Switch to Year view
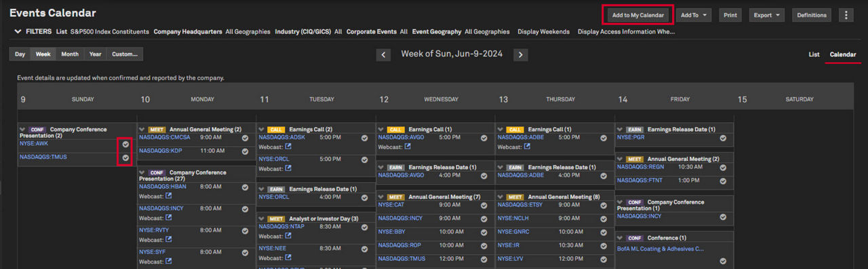The width and height of the screenshot is (868, 269). coord(96,54)
